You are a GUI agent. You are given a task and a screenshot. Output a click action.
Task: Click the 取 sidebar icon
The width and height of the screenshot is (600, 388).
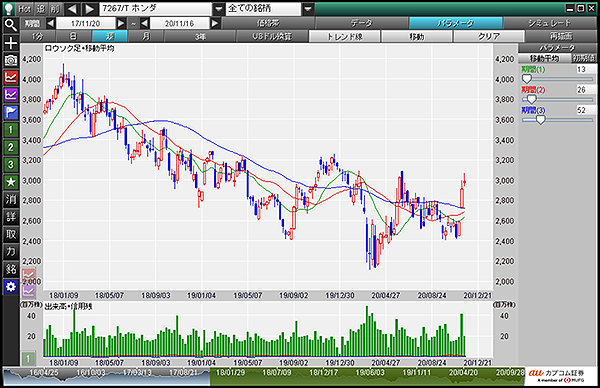click(11, 235)
